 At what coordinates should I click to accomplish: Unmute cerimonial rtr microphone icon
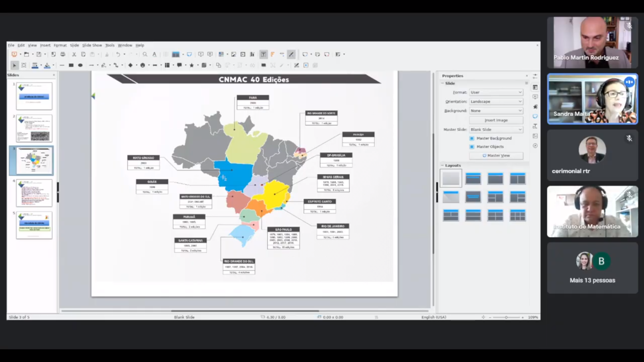[x=629, y=138]
